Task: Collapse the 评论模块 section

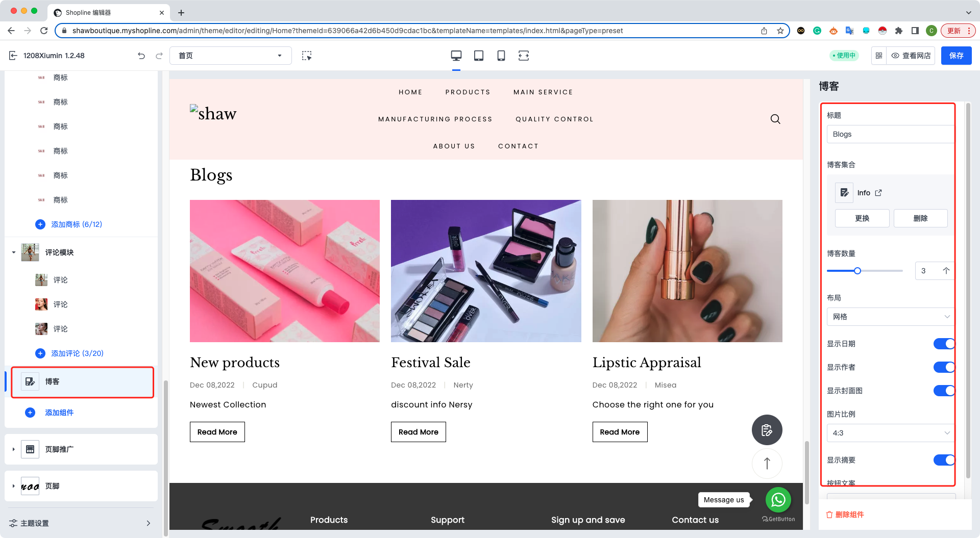Action: (x=14, y=252)
